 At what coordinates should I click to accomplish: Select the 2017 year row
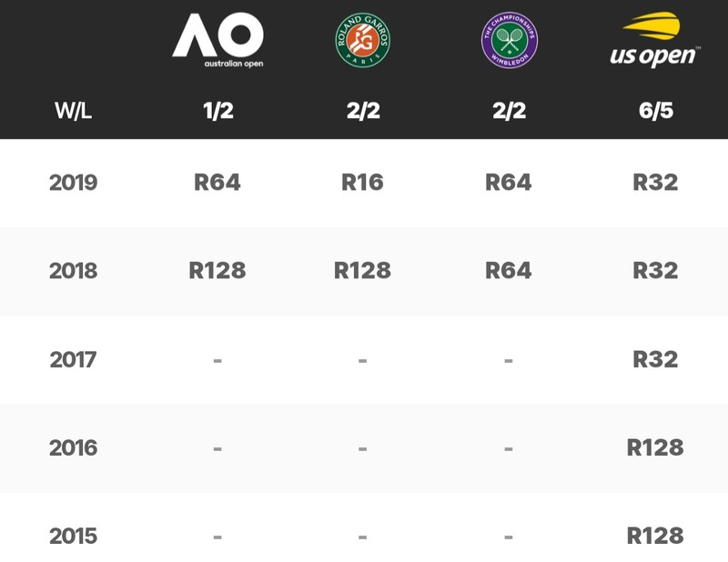pyautogui.click(x=364, y=359)
